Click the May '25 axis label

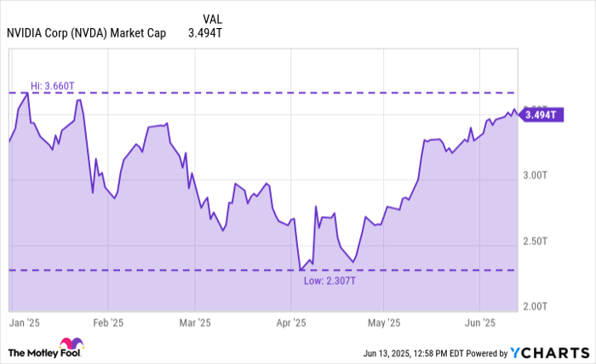(x=384, y=322)
